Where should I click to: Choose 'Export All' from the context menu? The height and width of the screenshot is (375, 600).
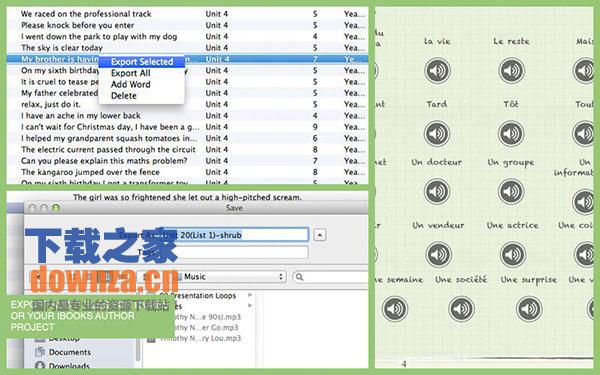[x=142, y=73]
